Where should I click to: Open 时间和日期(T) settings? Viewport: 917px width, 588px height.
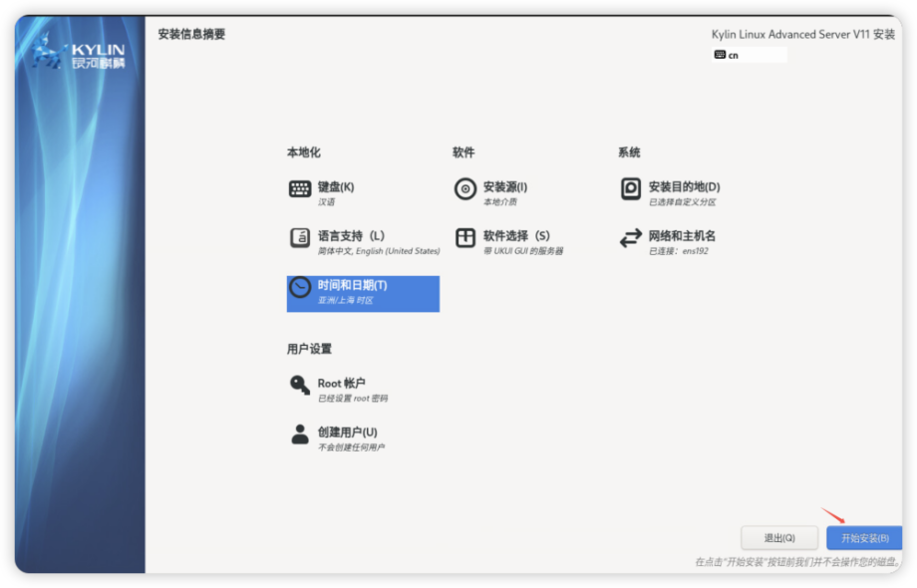[x=363, y=293]
